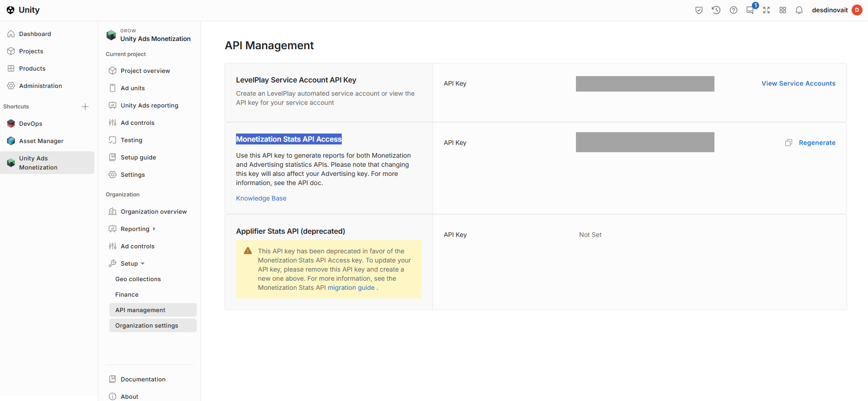Click the shield icon in top bar
The image size is (868, 401).
[699, 10]
